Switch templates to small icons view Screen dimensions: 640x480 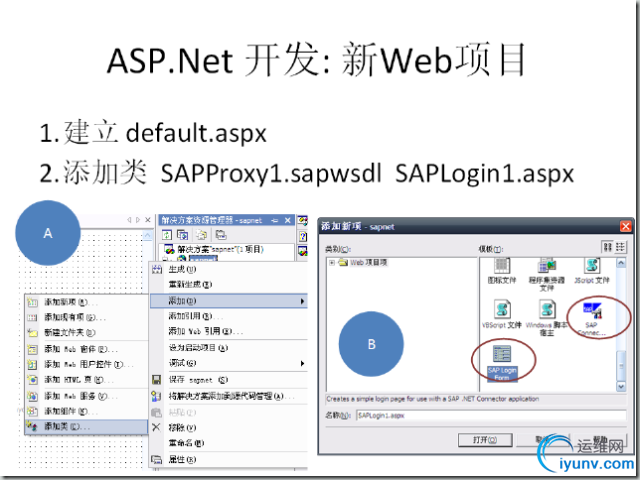[x=620, y=247]
